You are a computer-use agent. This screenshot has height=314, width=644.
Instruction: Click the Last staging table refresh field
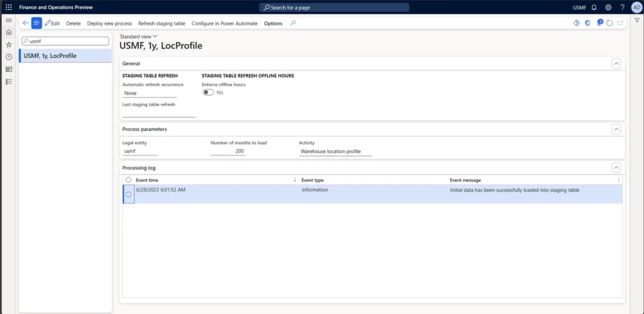click(159, 113)
